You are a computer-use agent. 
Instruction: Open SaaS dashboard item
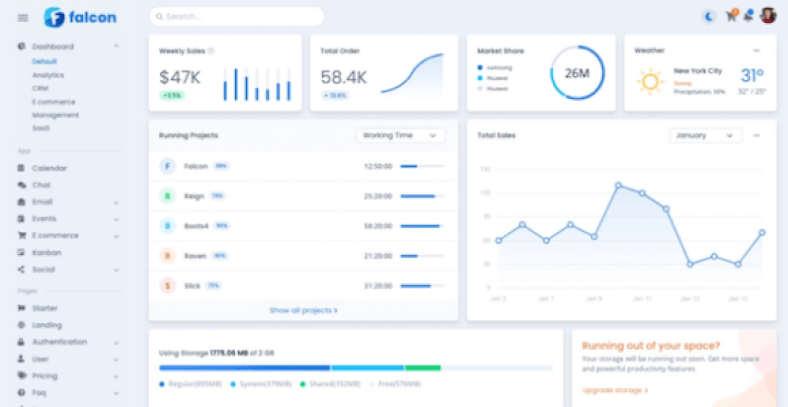pos(41,128)
